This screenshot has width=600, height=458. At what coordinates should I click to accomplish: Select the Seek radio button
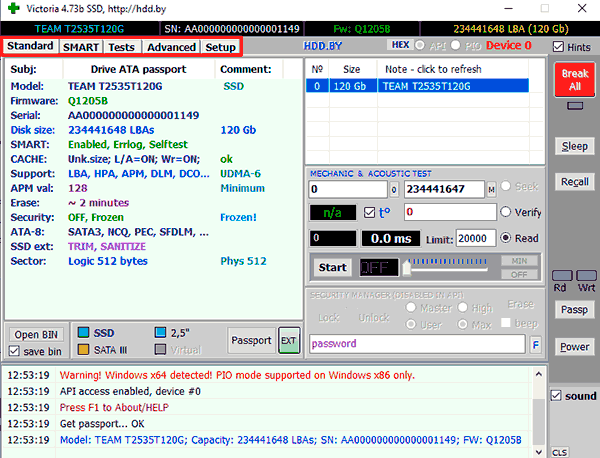(505, 186)
